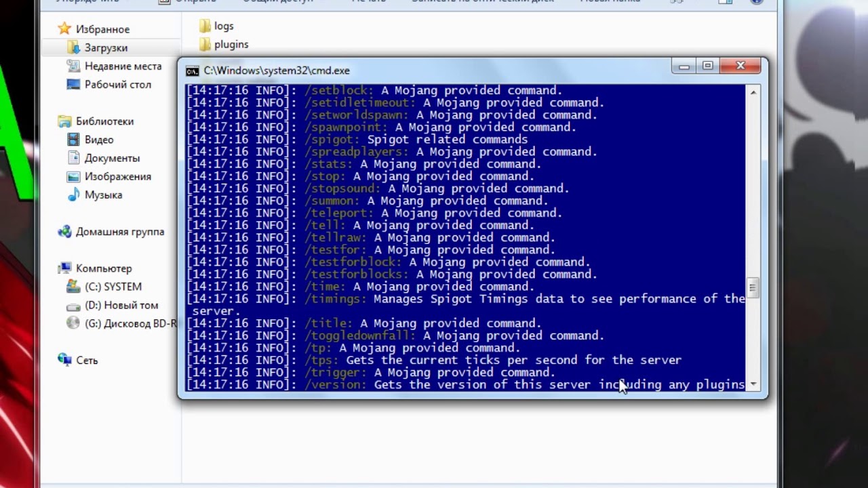The width and height of the screenshot is (868, 488).
Task: Click the /stats command text
Action: click(328, 163)
